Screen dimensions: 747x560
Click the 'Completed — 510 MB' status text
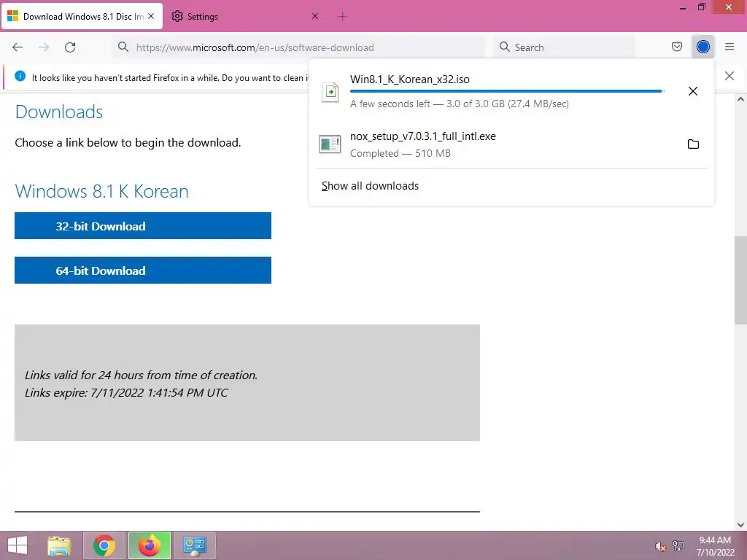tap(400, 153)
